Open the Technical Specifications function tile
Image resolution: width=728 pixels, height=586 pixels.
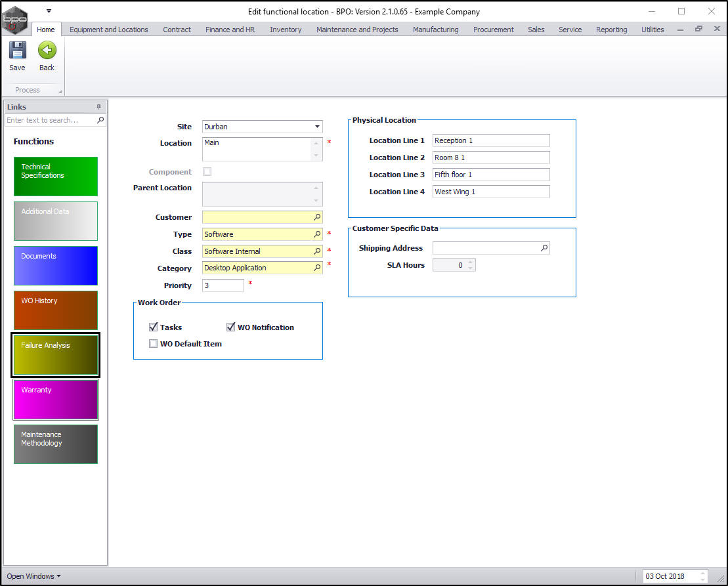[56, 177]
